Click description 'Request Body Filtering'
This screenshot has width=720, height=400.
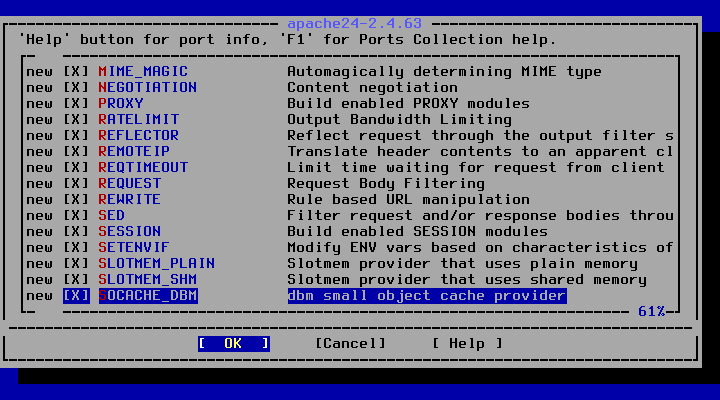click(386, 184)
